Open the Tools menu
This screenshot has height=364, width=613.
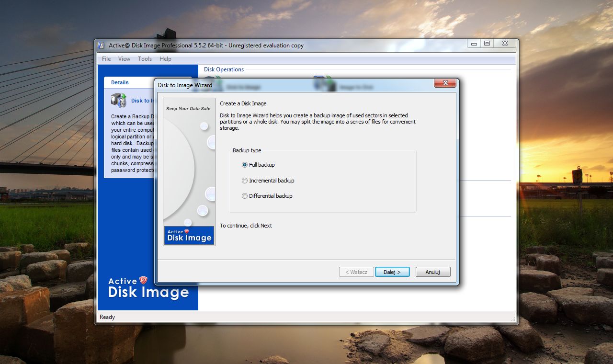(x=145, y=59)
